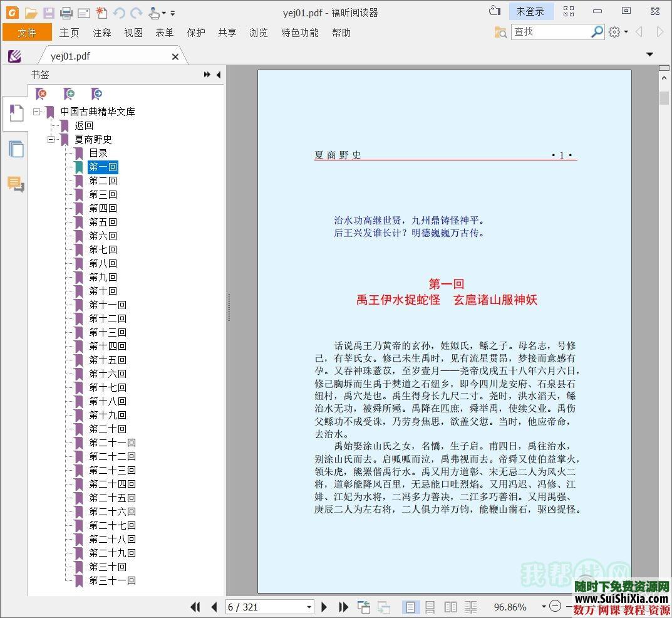Enable single page view mode

pyautogui.click(x=410, y=607)
